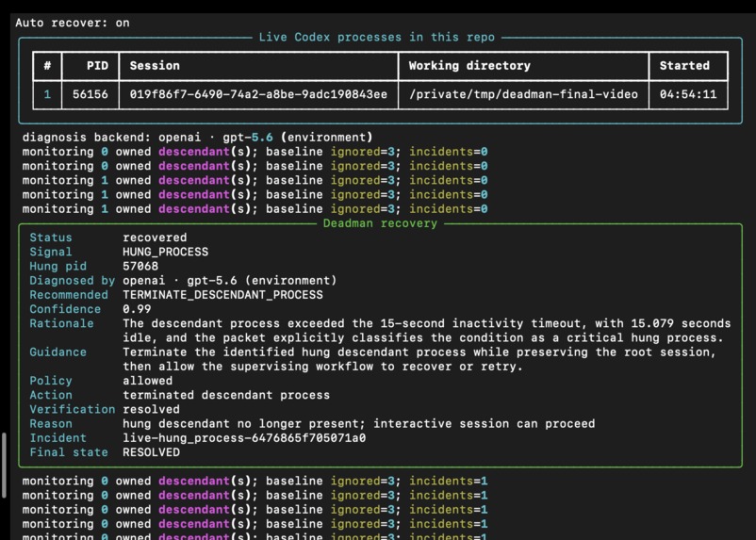756x540 pixels.
Task: Click the 'Hung pid' label
Action: click(x=58, y=266)
